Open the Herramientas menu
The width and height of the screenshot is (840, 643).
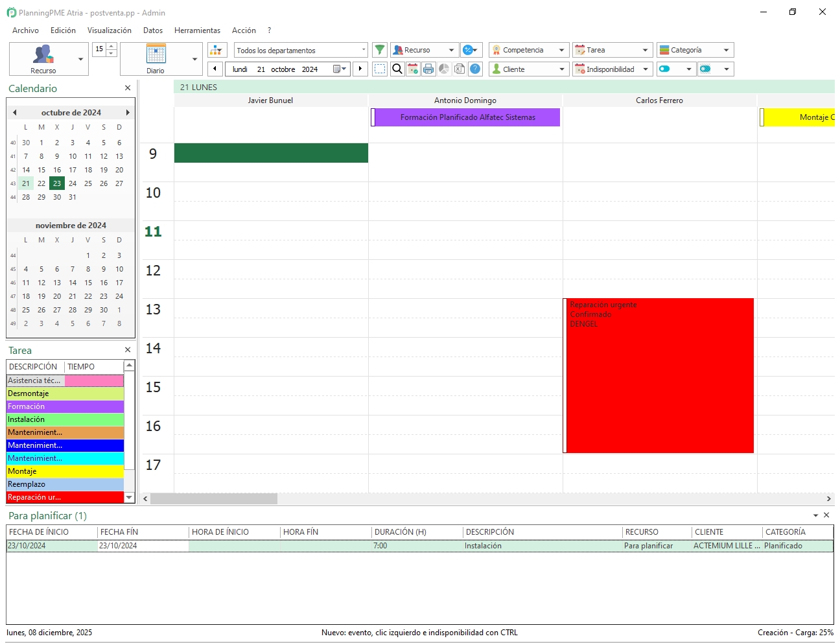pyautogui.click(x=197, y=30)
